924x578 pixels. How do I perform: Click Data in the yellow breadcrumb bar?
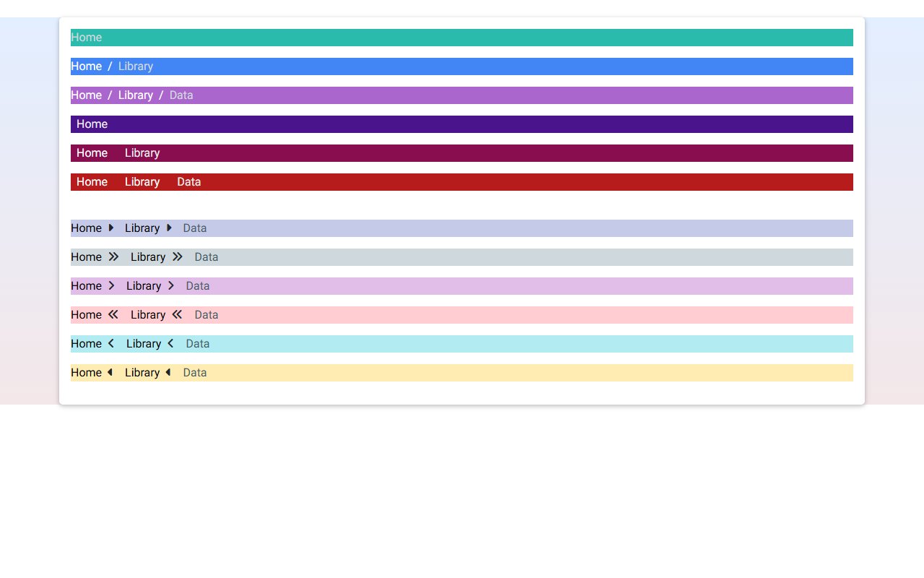(195, 373)
